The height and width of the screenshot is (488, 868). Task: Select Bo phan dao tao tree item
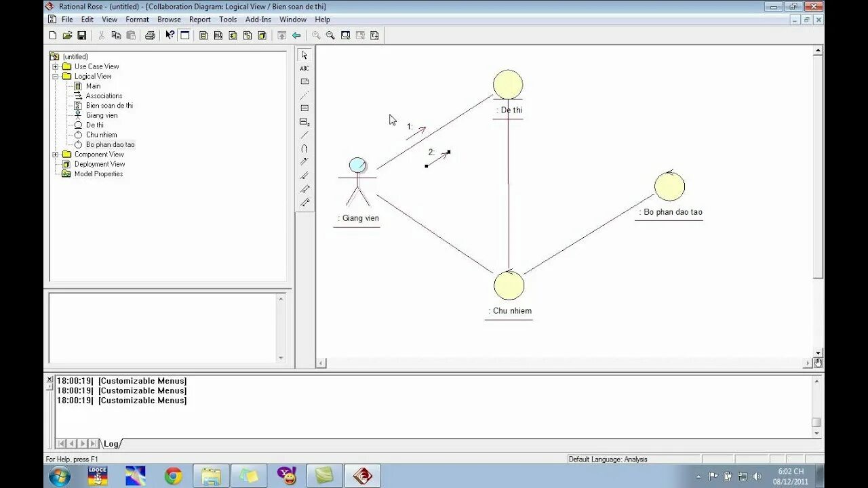[x=110, y=144]
